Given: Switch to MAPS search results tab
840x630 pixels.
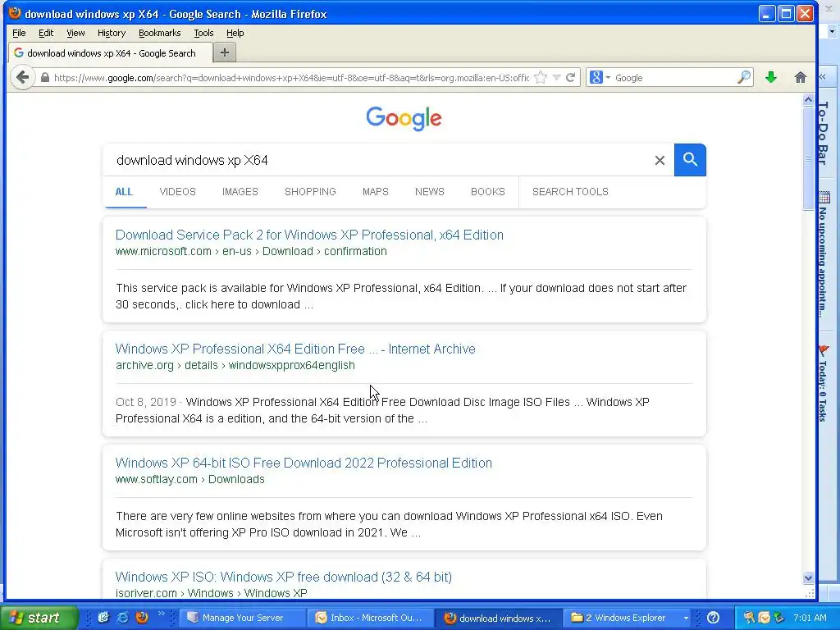Looking at the screenshot, I should coord(375,192).
